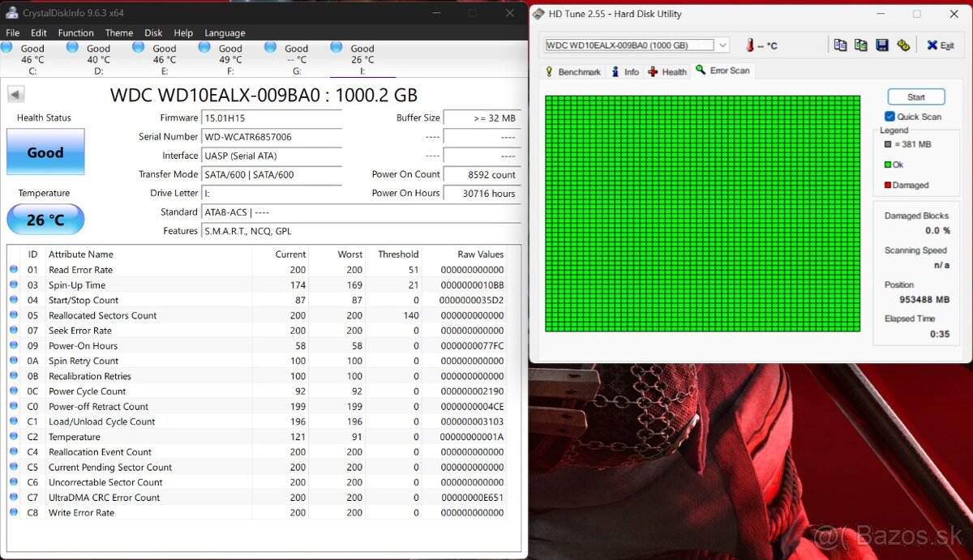This screenshot has height=560, width=973.
Task: Click the HD Tune app icon in title bar
Action: pyautogui.click(x=540, y=14)
